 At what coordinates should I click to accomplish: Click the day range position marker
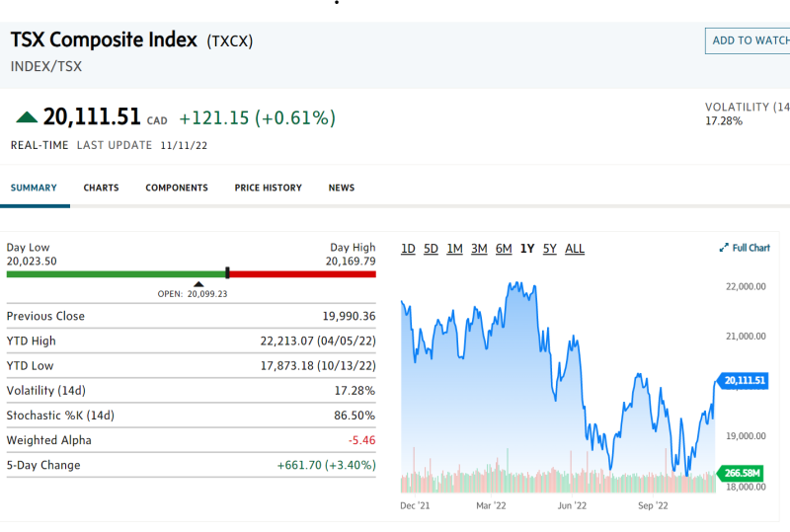[x=227, y=273]
